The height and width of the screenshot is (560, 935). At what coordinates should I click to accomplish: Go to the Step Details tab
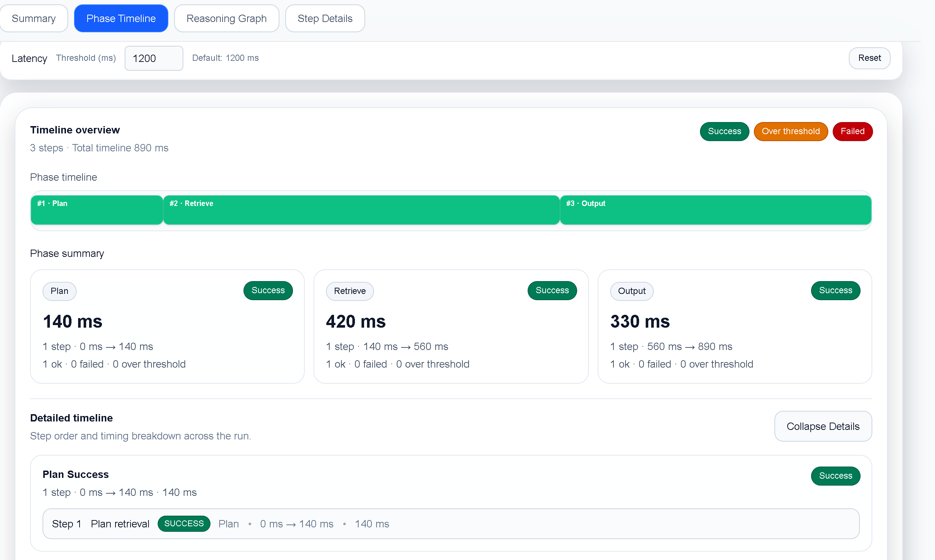324,18
